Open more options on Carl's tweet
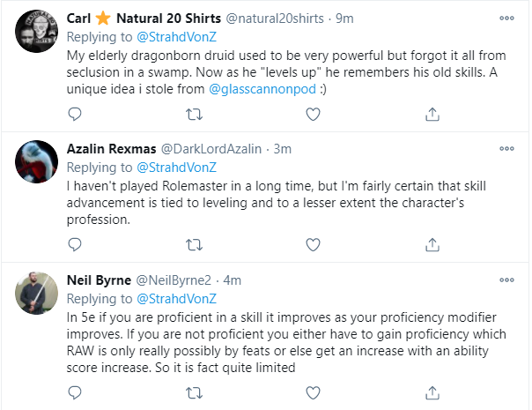Viewport: 532px width, 410px height. pos(506,17)
